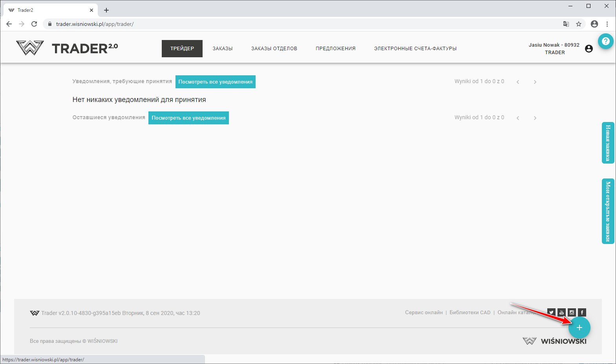The height and width of the screenshot is (364, 616).
Task: Switch to the ЗАКАЗЫ tab
Action: pyautogui.click(x=223, y=49)
